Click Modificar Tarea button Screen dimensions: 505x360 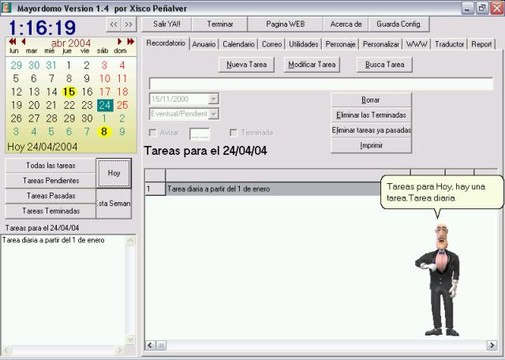tap(312, 65)
